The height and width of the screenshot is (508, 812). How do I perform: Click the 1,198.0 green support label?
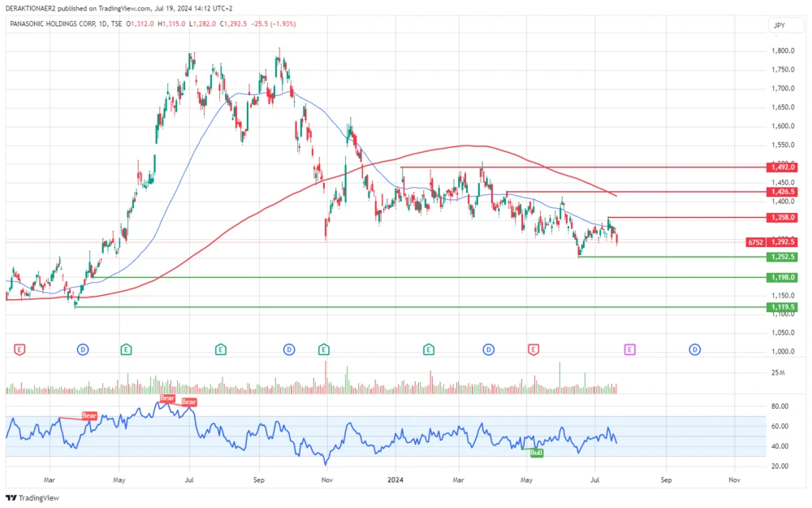coord(783,277)
